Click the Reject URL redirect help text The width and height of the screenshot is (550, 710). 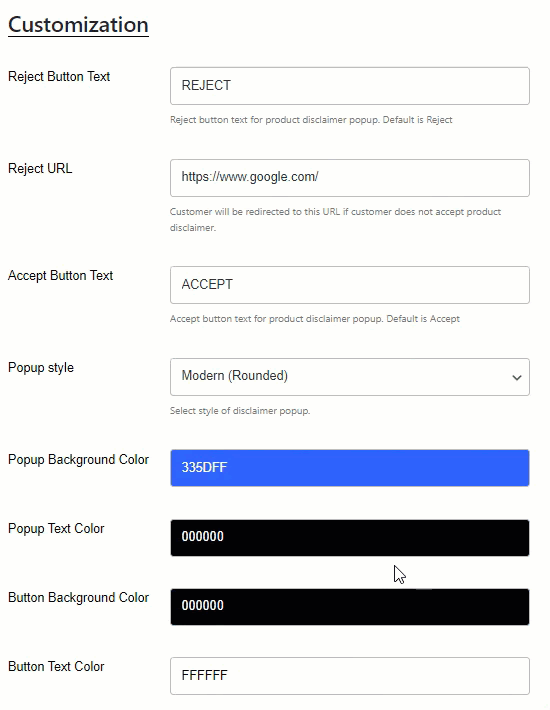click(x=335, y=220)
